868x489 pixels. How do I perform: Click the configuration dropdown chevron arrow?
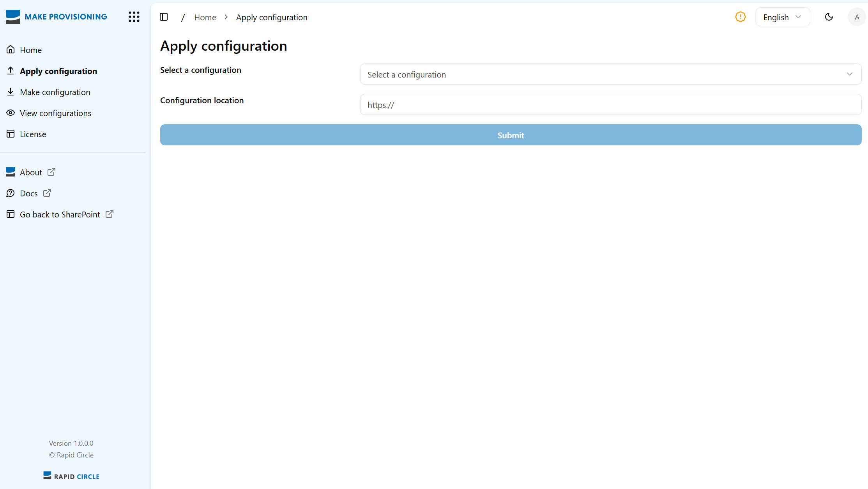(849, 74)
